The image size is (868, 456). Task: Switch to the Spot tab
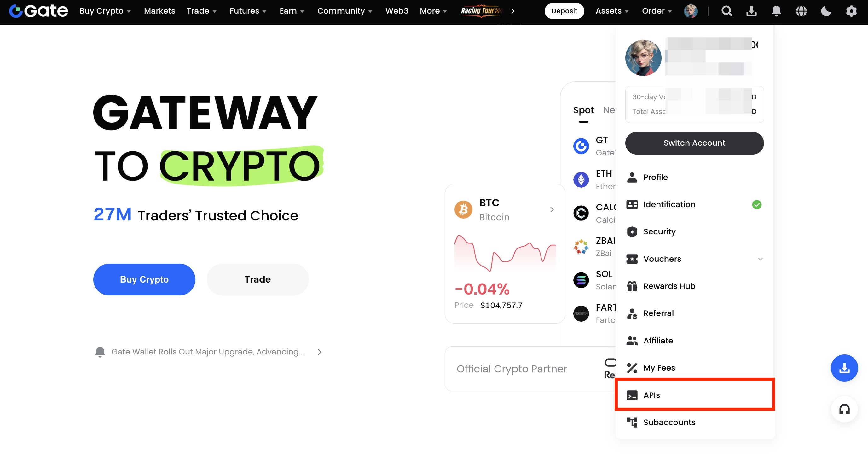(x=583, y=110)
